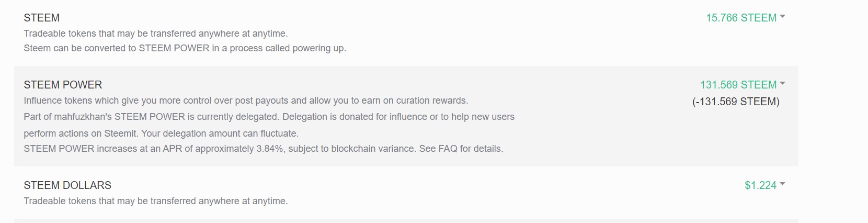Image resolution: width=868 pixels, height=223 pixels.
Task: Click the caret arrow beside $1.224
Action: 782,184
